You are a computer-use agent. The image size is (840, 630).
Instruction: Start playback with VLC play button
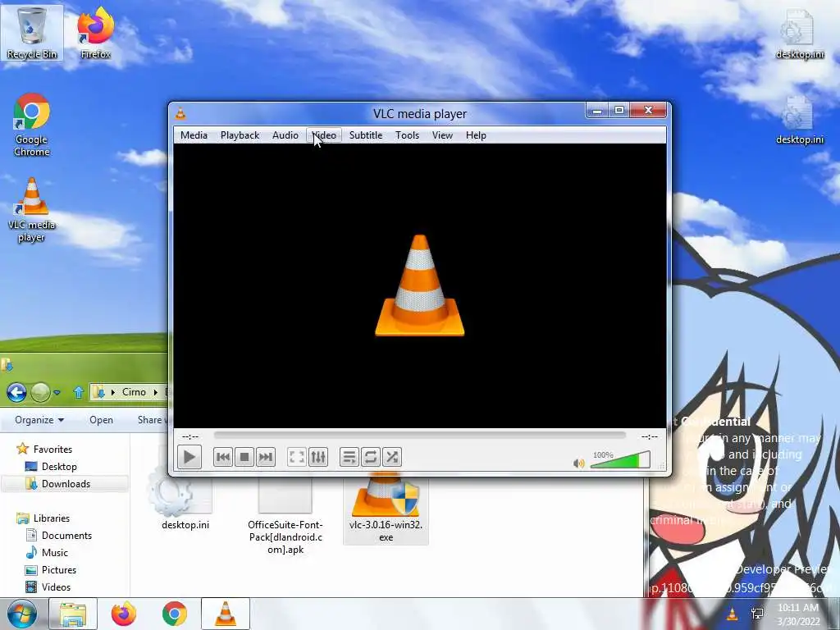click(x=189, y=457)
